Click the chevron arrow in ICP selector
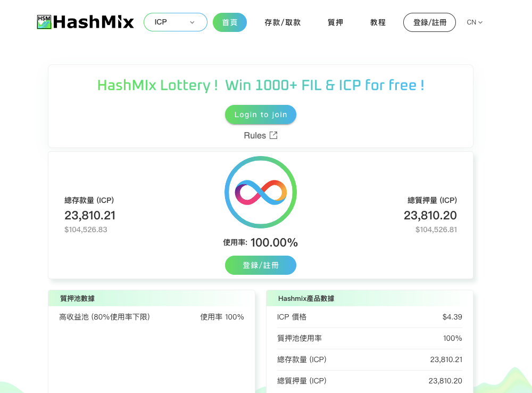This screenshot has width=532, height=393. [192, 22]
